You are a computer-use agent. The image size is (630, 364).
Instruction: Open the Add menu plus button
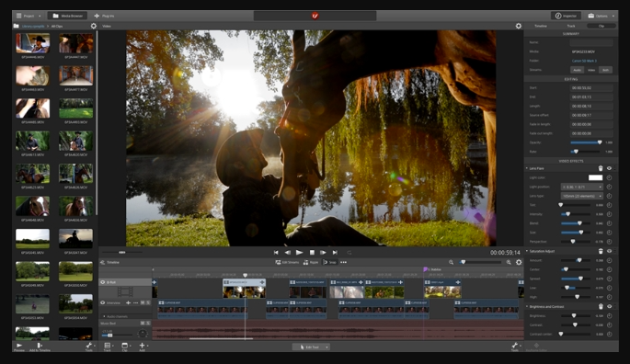pyautogui.click(x=142, y=347)
